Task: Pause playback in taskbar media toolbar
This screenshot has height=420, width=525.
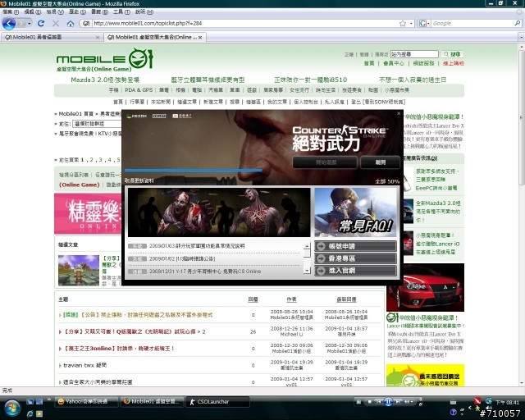Action: 388,401
